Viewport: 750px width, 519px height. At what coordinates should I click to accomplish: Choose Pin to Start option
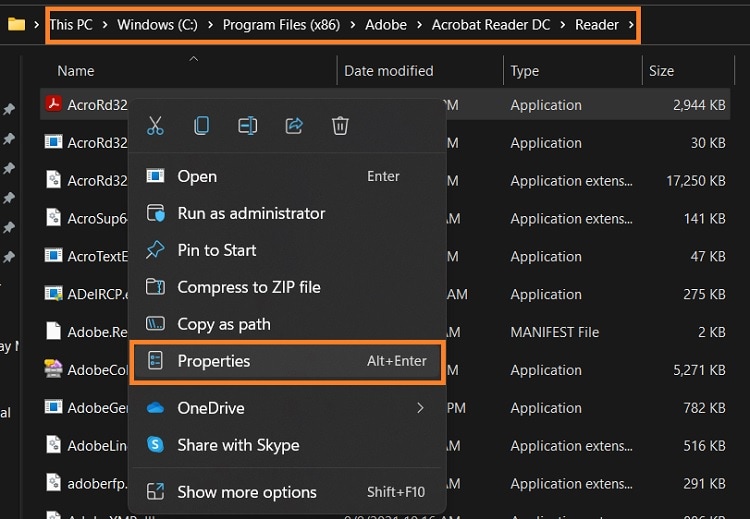217,250
